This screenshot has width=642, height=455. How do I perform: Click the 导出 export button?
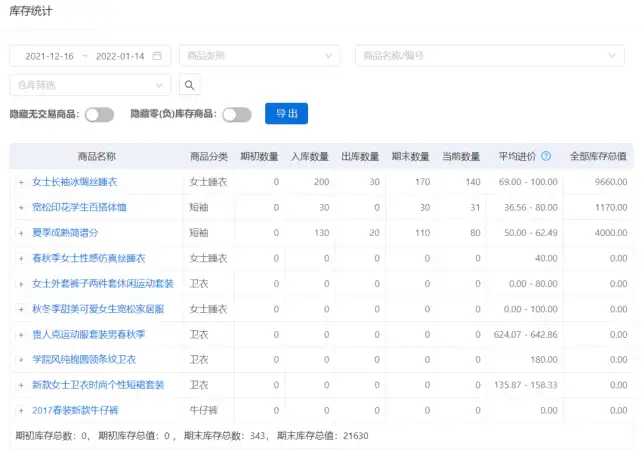click(286, 113)
